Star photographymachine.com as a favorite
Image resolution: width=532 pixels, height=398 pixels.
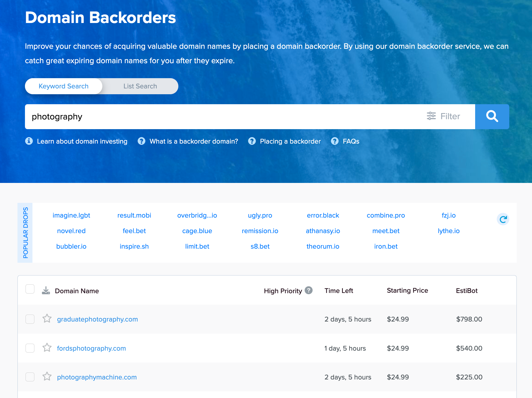(x=47, y=377)
